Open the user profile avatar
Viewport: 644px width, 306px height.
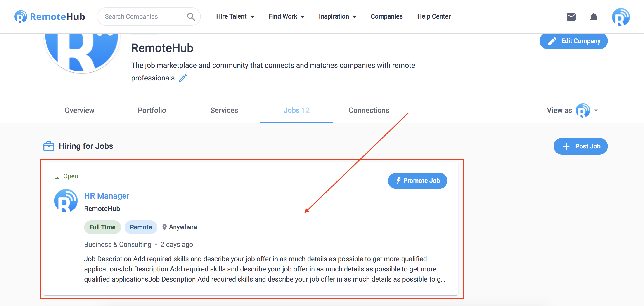[x=621, y=17]
